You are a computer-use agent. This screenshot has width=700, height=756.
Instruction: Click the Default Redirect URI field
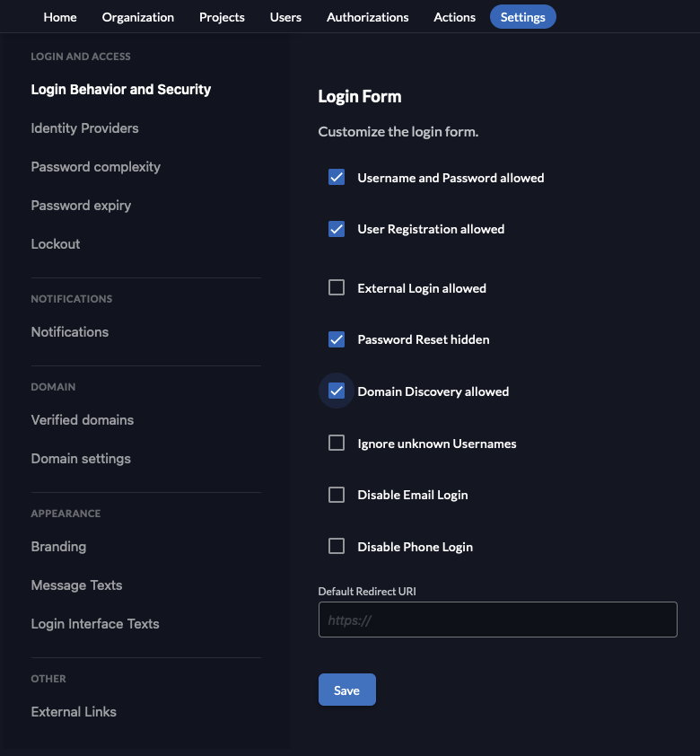click(x=497, y=620)
